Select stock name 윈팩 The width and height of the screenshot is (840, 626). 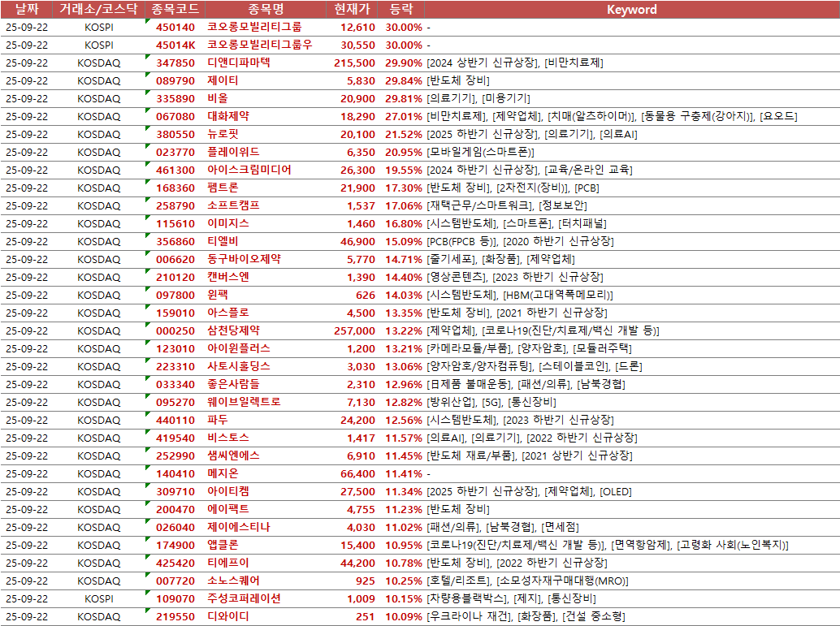point(218,295)
